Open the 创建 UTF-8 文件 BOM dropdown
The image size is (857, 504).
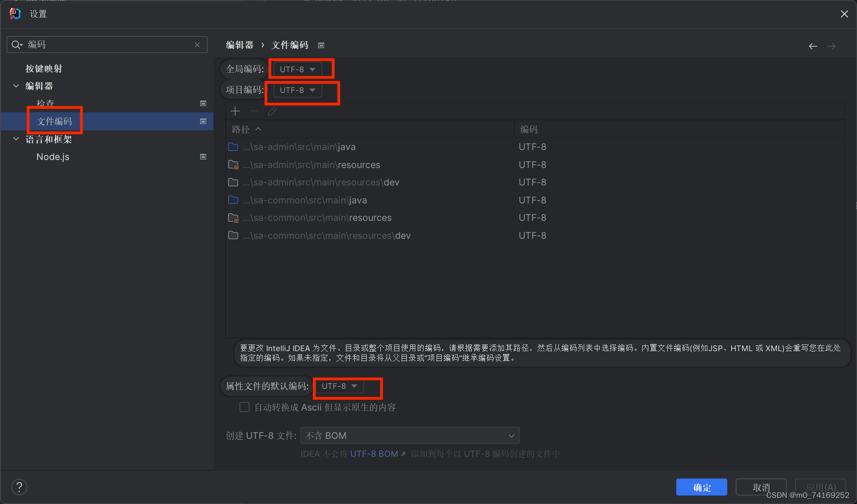pyautogui.click(x=409, y=435)
